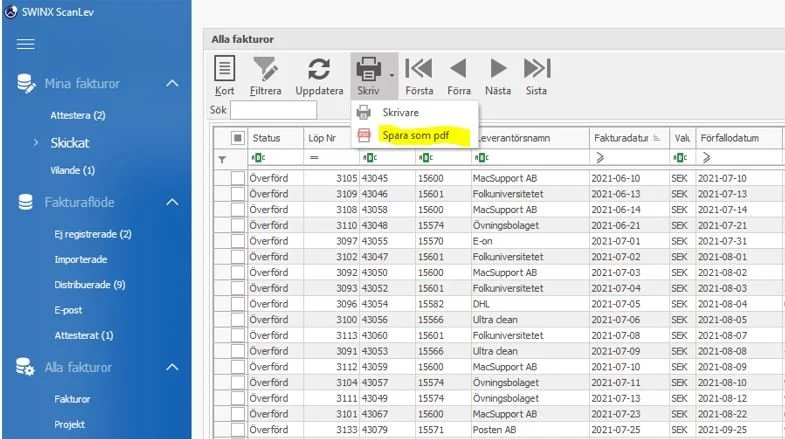The height and width of the screenshot is (439, 785).
Task: Sort by Fakturadatum column header
Action: pos(629,138)
